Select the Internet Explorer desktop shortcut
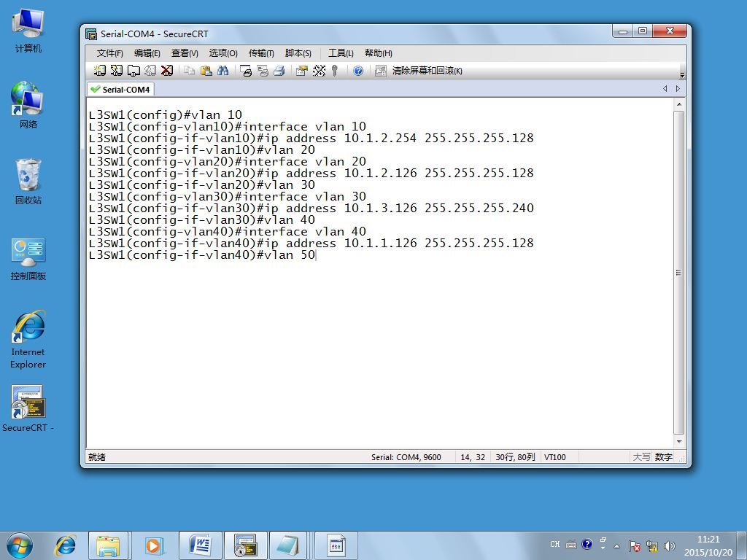The height and width of the screenshot is (560, 747). click(x=28, y=340)
